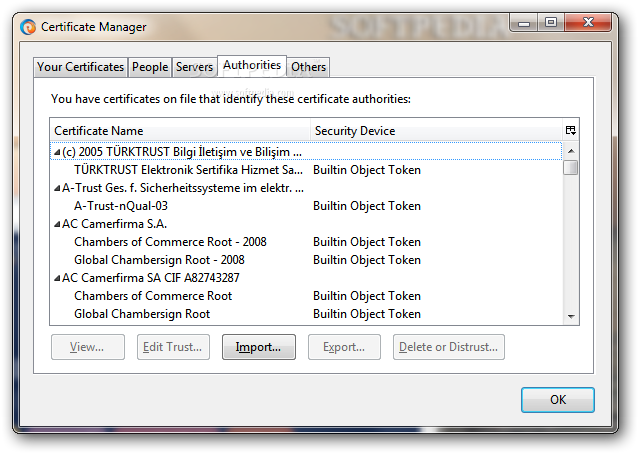Select the Authorities tab
Viewport: 639px width, 454px height.
pos(252,65)
